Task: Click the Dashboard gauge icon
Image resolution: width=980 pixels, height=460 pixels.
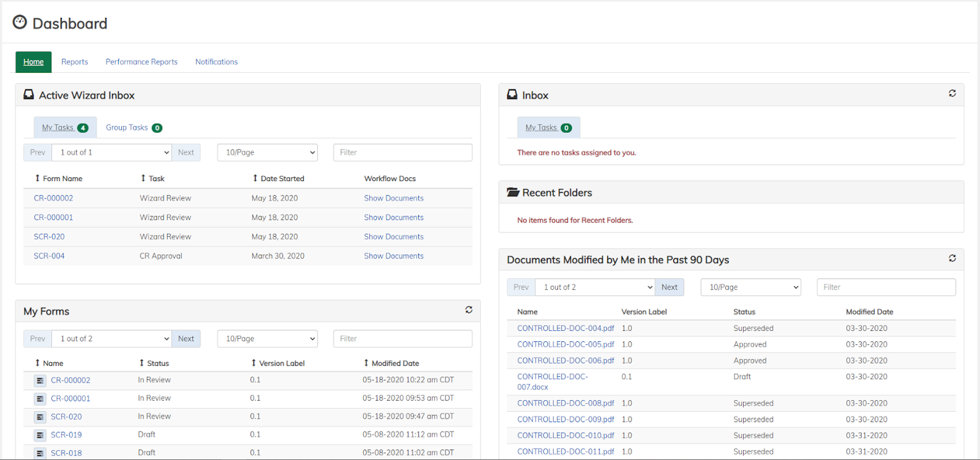Action: pos(20,22)
